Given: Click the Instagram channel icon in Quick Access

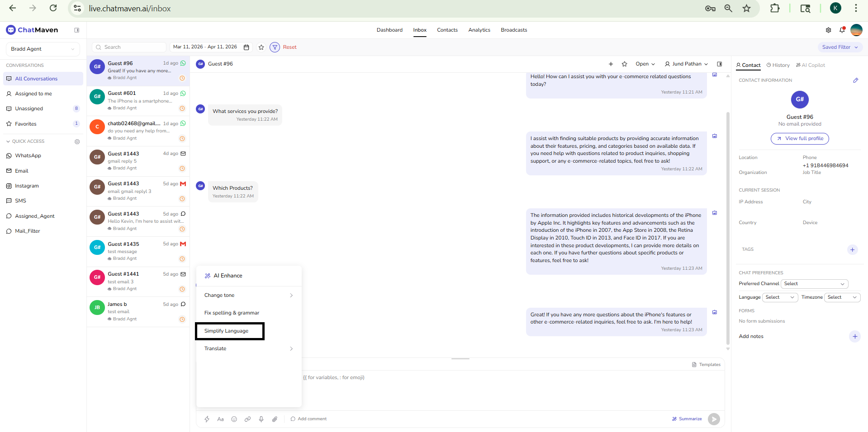Looking at the screenshot, I should [8, 186].
